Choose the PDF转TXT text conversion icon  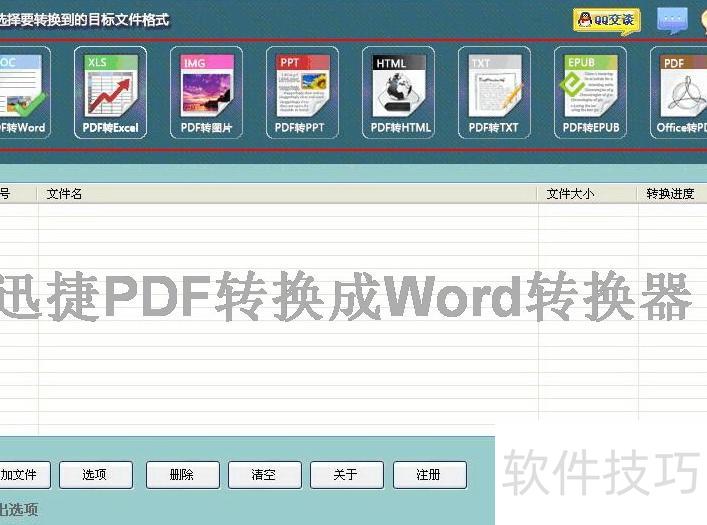(494, 92)
